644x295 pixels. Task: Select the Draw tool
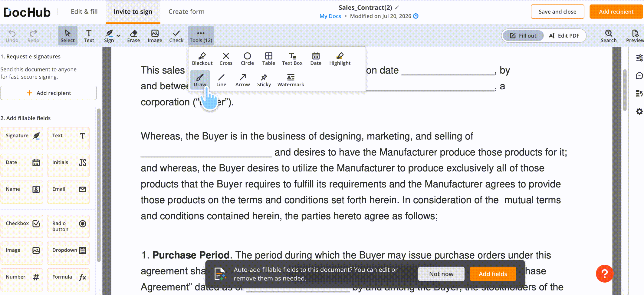pos(200,80)
